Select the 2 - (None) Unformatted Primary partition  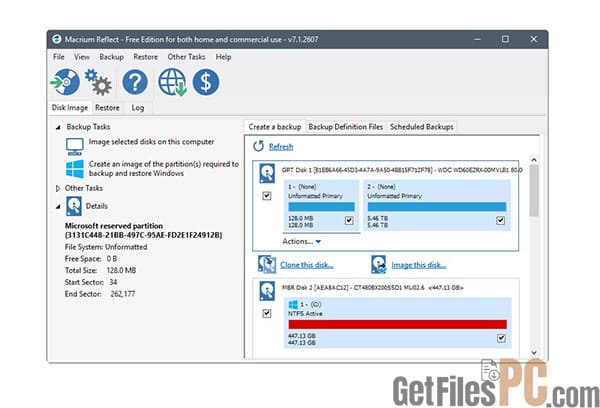pyautogui.click(x=437, y=206)
